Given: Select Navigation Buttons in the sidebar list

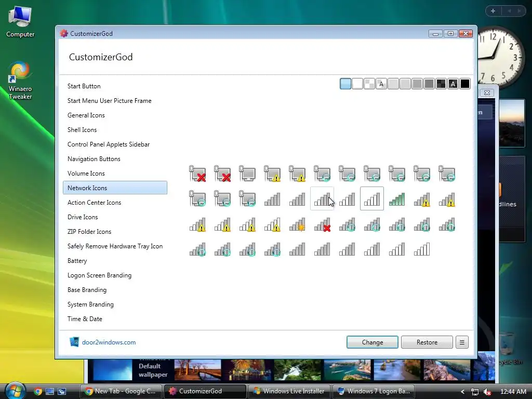Looking at the screenshot, I should 115,159.
